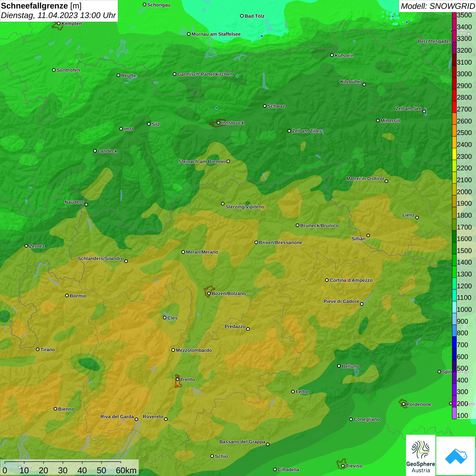Click the Kitzbühel label
The height and width of the screenshot is (476, 476).
351,82
